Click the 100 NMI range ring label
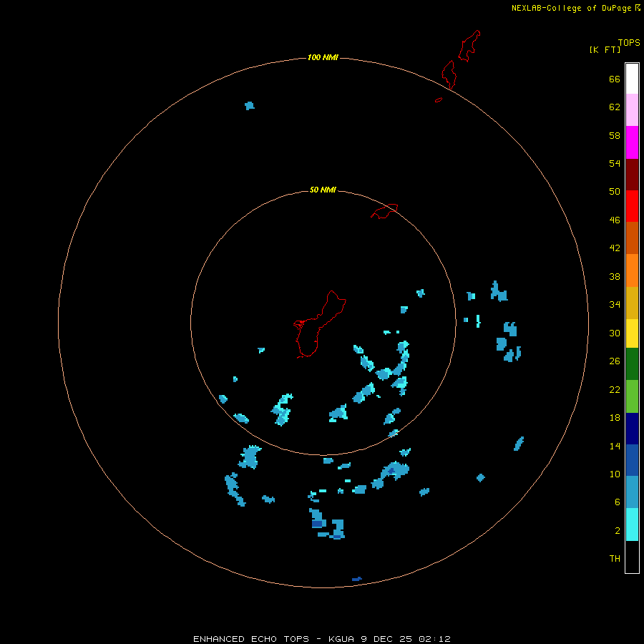The height and width of the screenshot is (644, 644). [x=323, y=57]
